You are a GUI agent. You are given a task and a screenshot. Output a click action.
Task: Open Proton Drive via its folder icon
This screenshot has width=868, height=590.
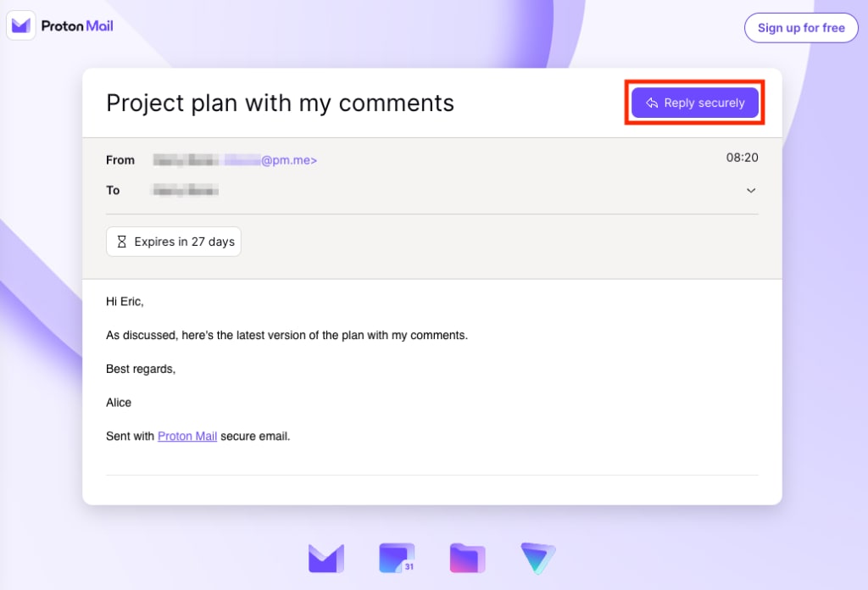467,558
